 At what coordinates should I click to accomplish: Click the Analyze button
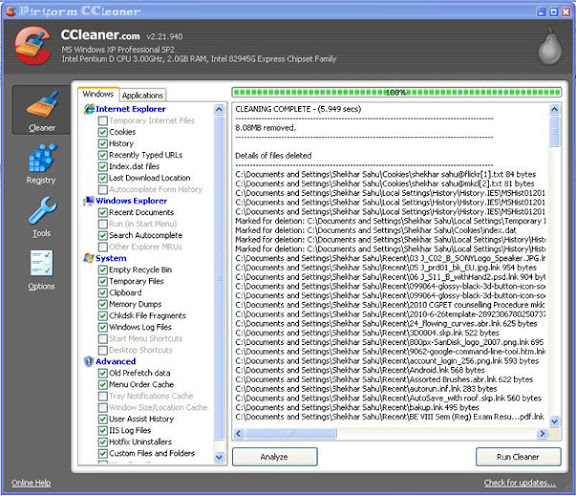[274, 457]
